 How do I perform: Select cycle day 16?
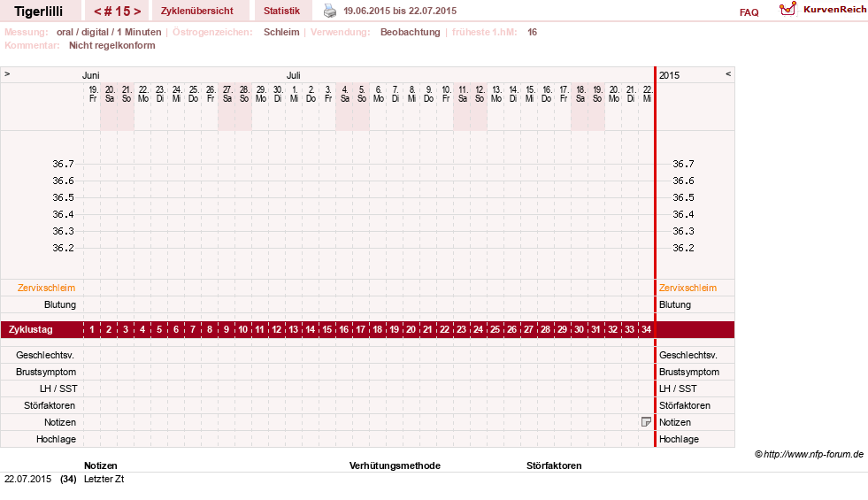coord(344,329)
